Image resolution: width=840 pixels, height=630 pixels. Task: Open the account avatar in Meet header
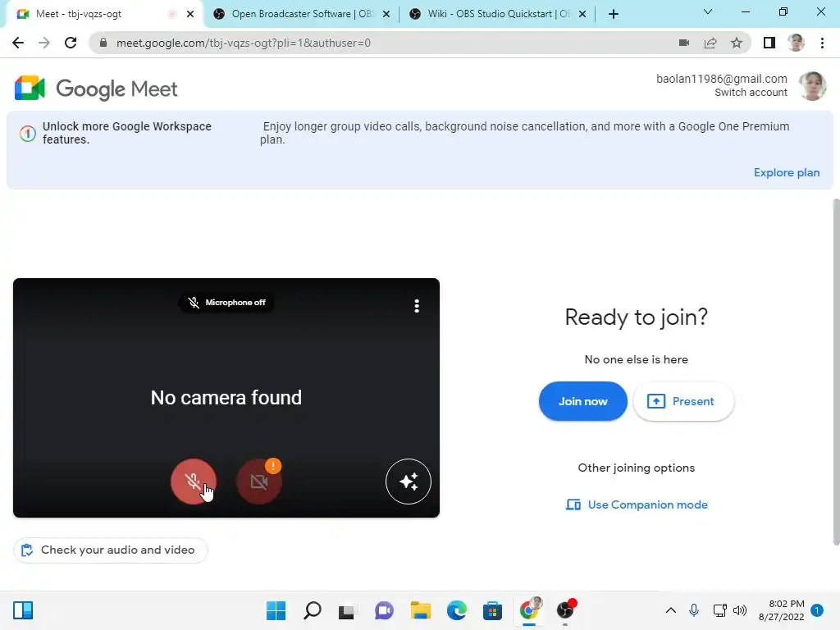coord(812,85)
